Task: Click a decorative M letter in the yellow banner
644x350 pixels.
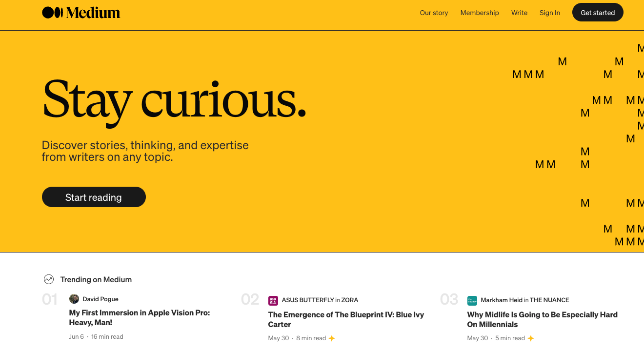Action: pyautogui.click(x=563, y=61)
